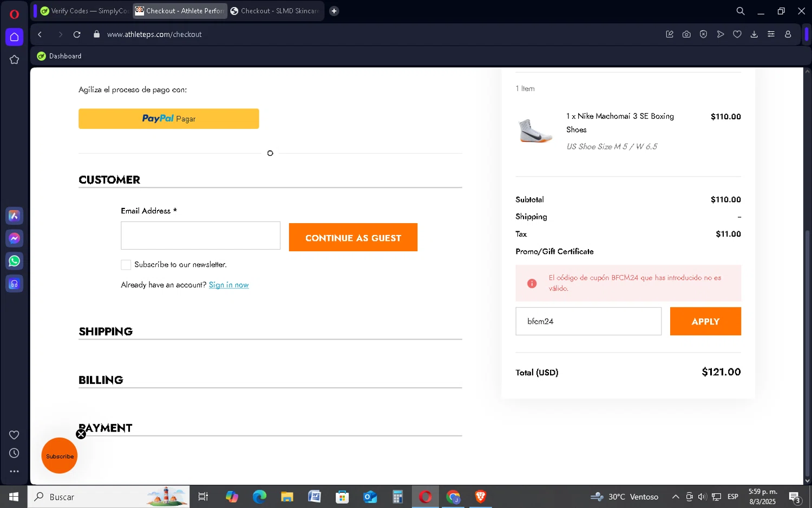
Task: Take a snapshot with camera icon
Action: point(686,34)
